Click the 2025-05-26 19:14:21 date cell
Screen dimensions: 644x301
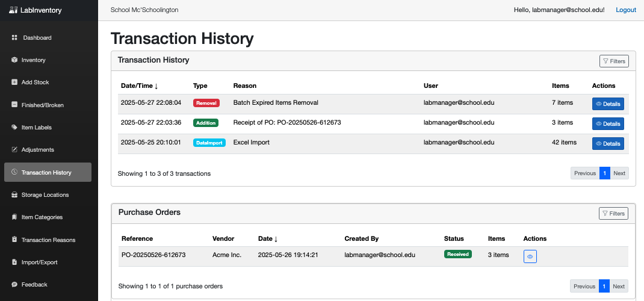288,255
